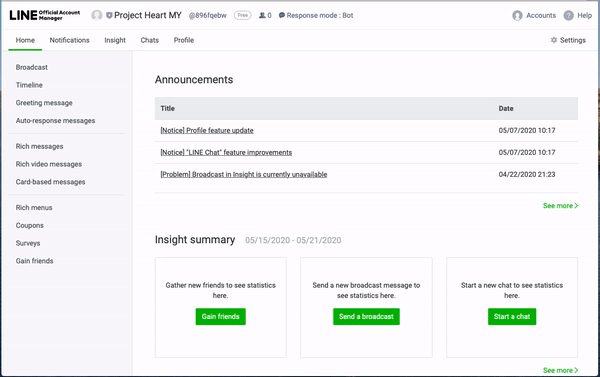Click the account profile avatar icon
Viewport: 600px width, 377px height.
(x=97, y=15)
